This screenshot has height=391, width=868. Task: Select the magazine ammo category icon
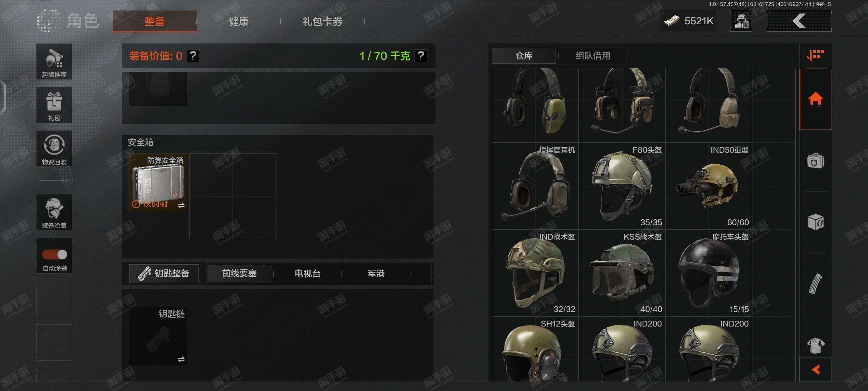point(816,283)
